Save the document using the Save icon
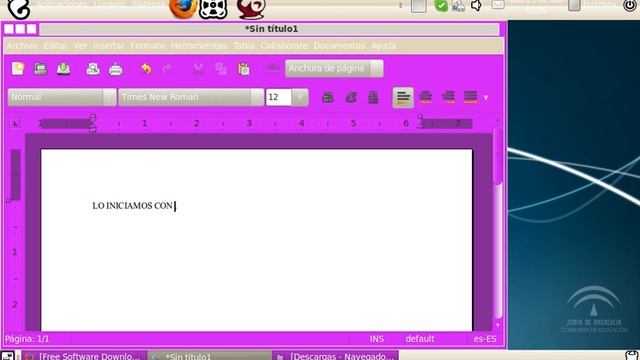The height and width of the screenshot is (360, 640). click(63, 69)
